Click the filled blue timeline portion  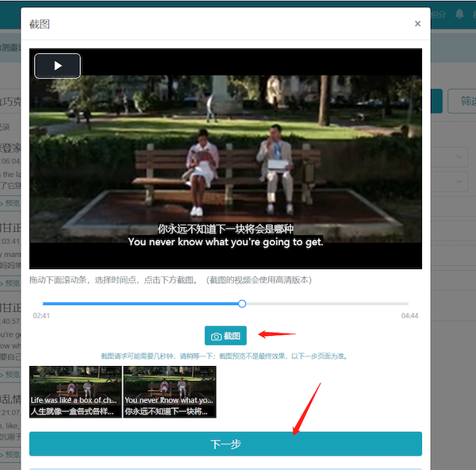click(140, 304)
